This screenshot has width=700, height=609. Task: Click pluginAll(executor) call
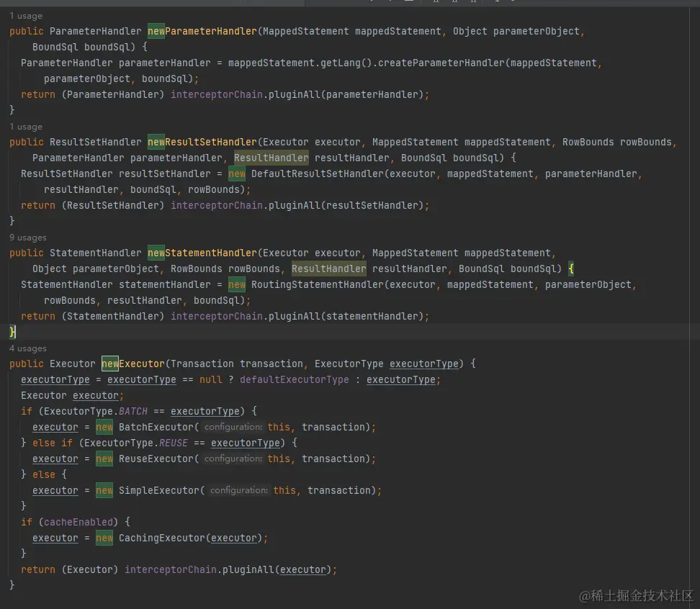tap(277, 569)
